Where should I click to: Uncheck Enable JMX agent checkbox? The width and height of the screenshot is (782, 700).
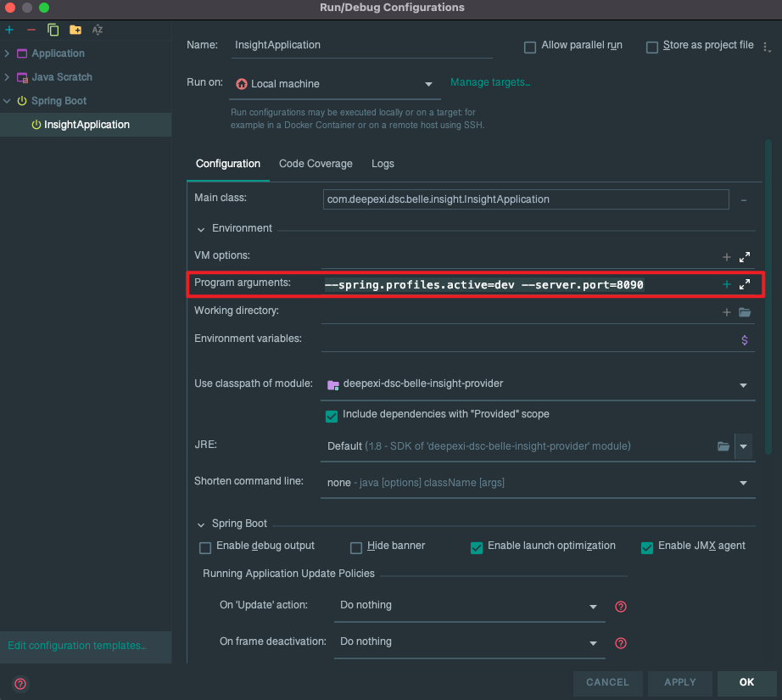click(647, 547)
